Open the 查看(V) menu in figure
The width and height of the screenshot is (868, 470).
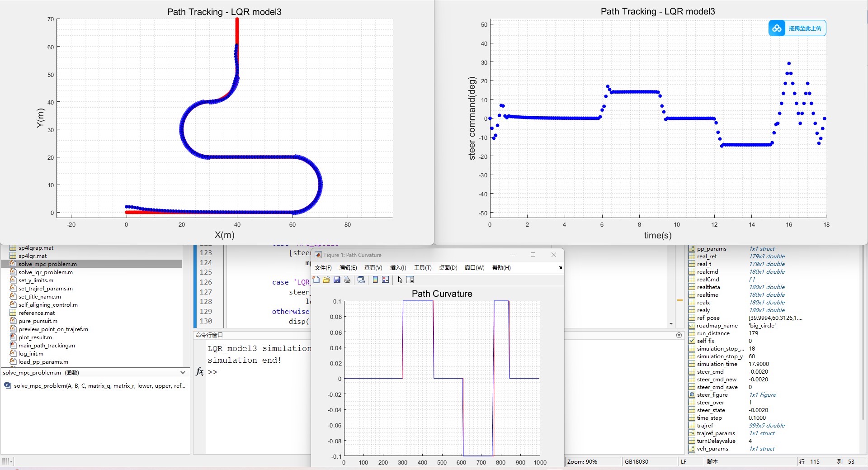(x=373, y=268)
